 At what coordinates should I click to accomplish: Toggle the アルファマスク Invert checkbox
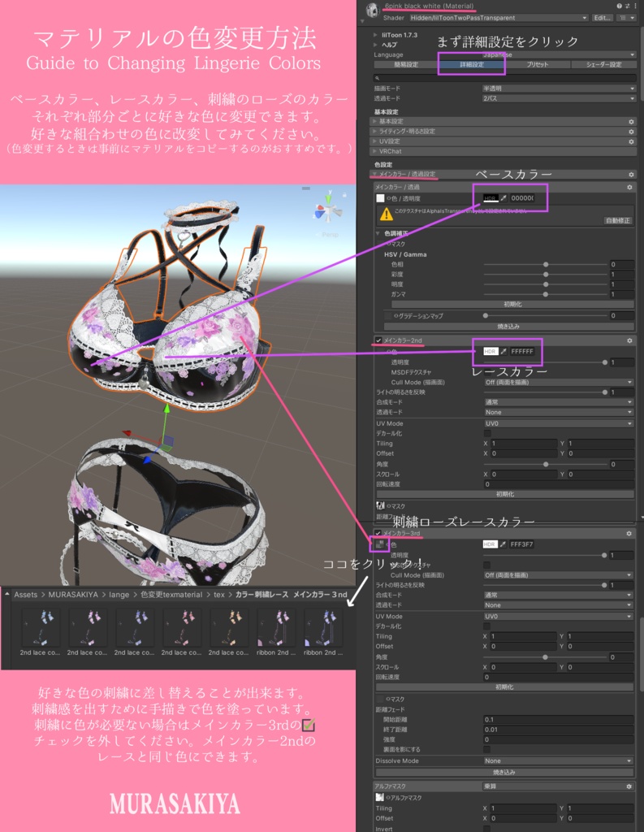(x=486, y=828)
